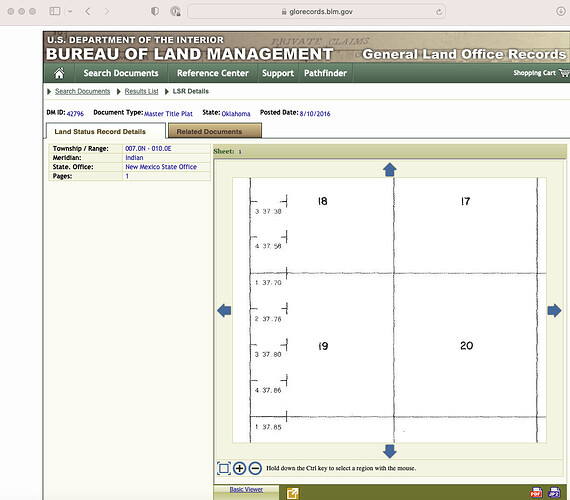Pan the plat image down
This screenshot has height=500, width=570.
pyautogui.click(x=390, y=451)
